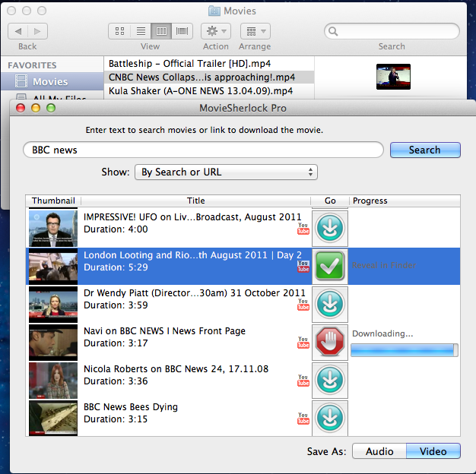
Task: Select Navi on BBC NEWS I News Front Page
Action: click(x=164, y=330)
